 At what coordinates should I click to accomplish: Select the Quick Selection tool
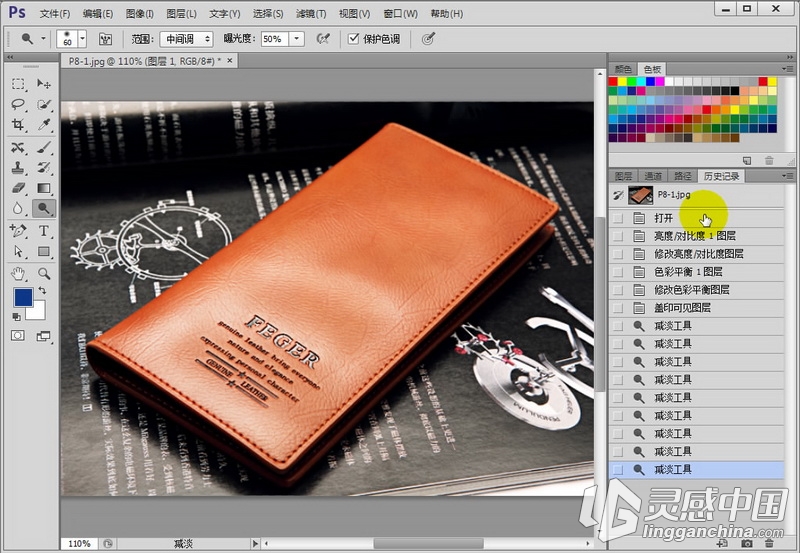[44, 105]
